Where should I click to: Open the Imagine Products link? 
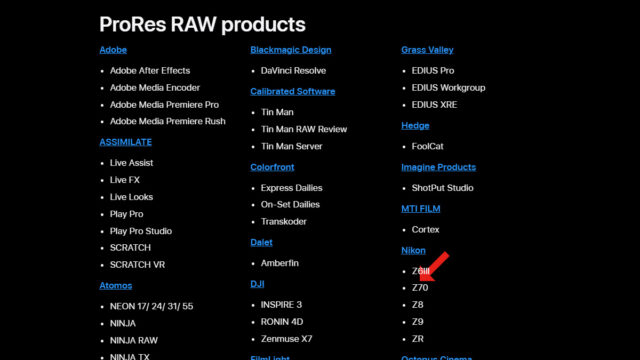coord(438,167)
